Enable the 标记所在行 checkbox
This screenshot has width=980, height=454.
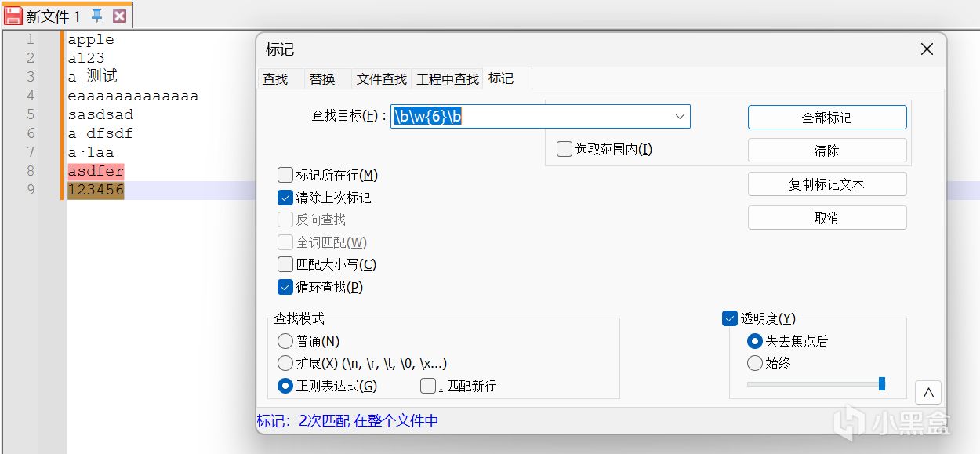pos(285,175)
